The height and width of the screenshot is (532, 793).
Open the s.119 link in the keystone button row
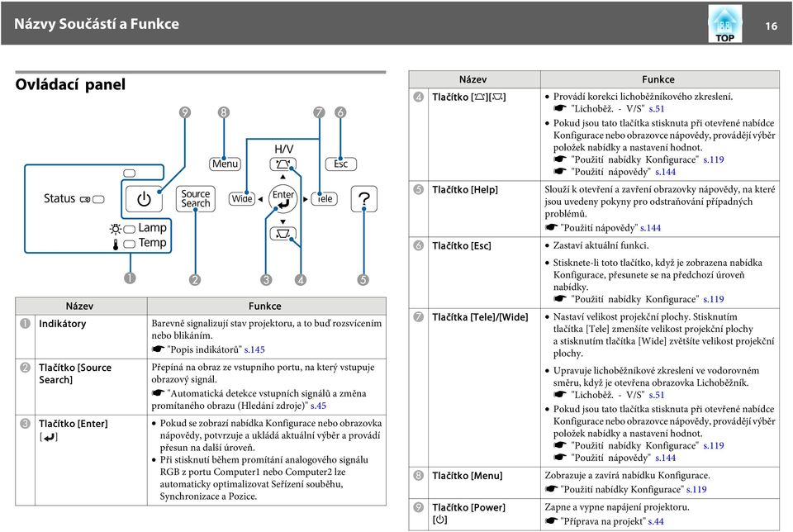pos(714,159)
